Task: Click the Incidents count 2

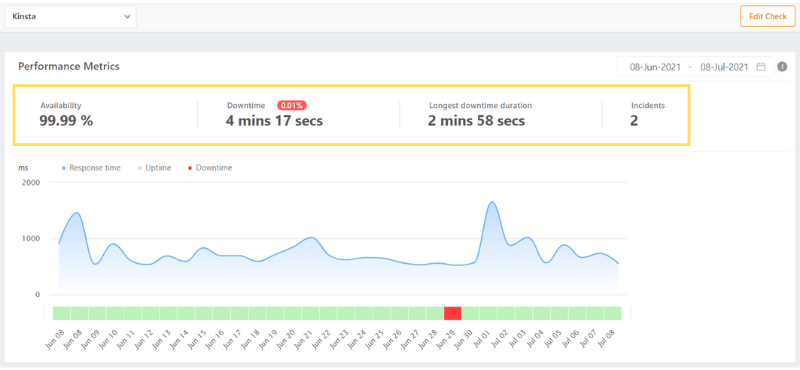Action: click(x=634, y=121)
